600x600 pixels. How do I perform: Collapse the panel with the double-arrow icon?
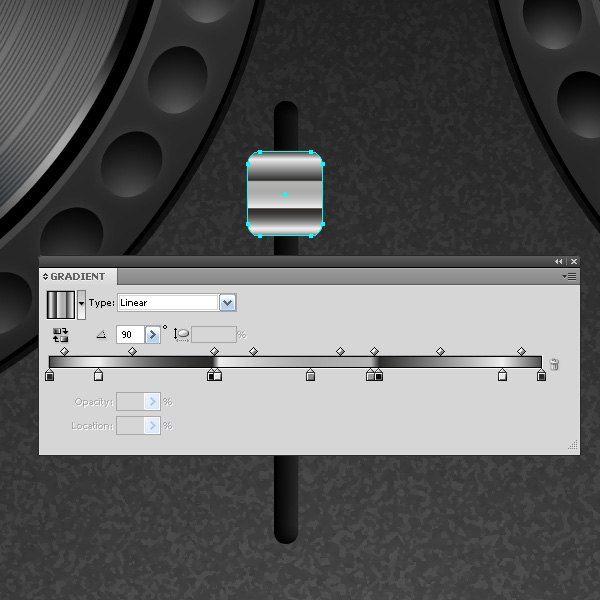coord(559,261)
